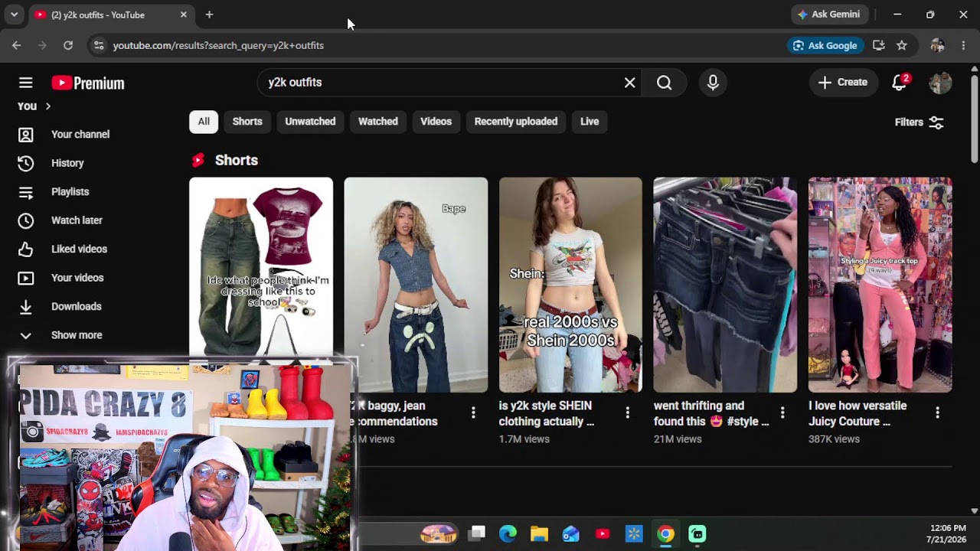Close the y2k outfits YouTube tab

point(184,15)
